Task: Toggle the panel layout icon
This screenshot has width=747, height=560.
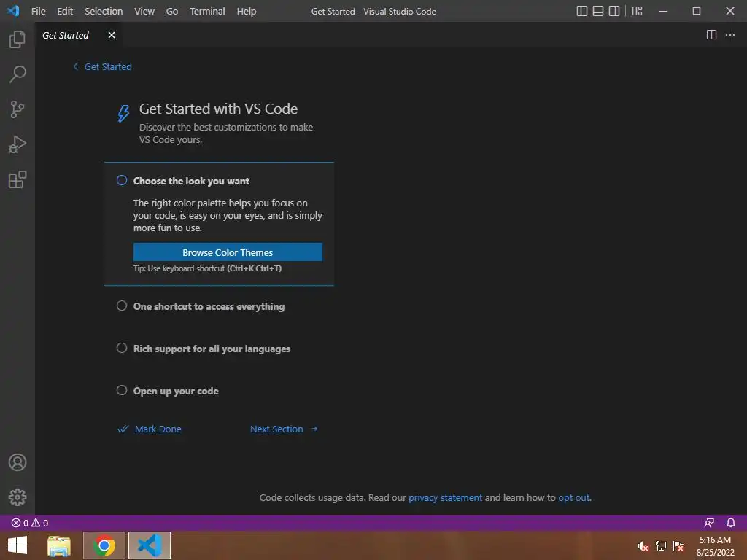Action: (598, 11)
